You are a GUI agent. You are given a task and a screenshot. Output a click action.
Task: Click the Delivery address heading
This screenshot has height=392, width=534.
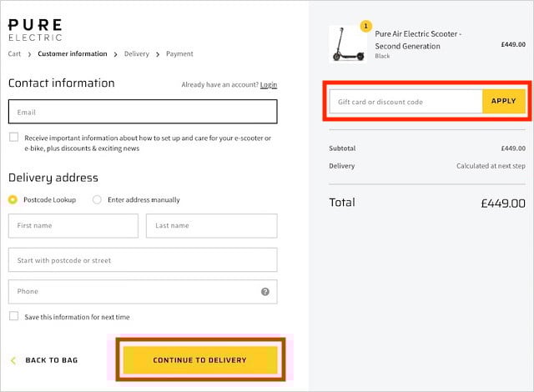[53, 178]
